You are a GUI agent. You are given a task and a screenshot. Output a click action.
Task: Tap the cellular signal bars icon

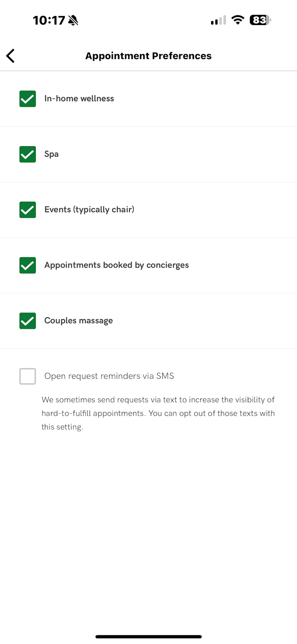(x=218, y=21)
